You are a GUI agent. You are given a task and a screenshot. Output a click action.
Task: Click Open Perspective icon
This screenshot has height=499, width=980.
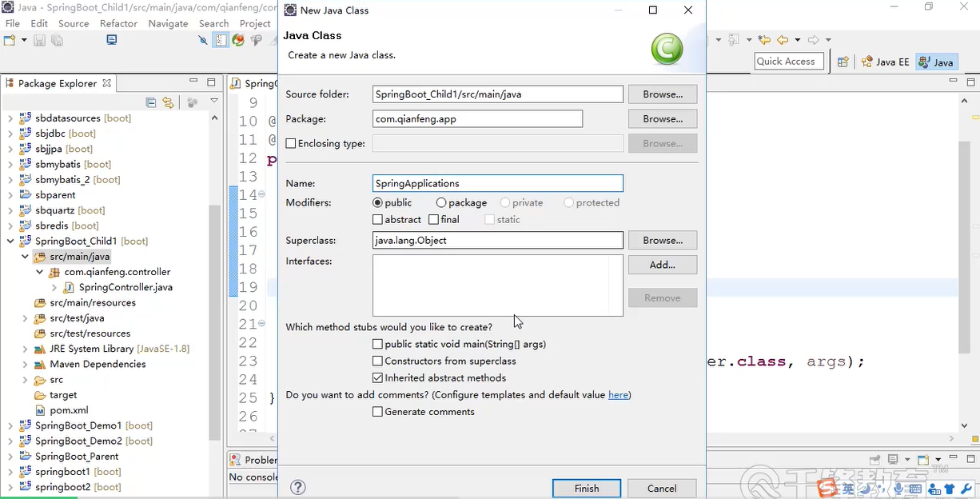[x=843, y=62]
